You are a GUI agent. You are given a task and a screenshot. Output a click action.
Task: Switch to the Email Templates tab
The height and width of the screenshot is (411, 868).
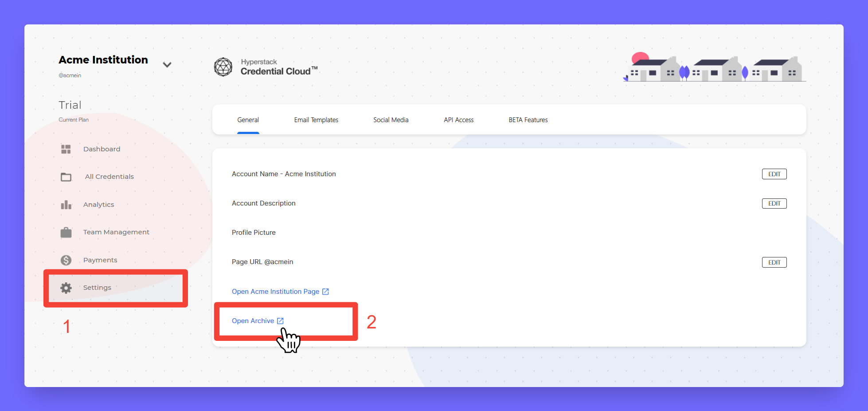click(x=316, y=120)
